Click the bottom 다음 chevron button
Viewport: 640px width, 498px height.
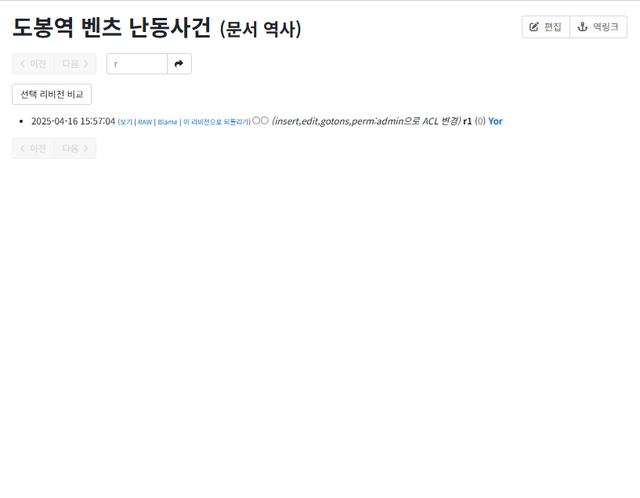pos(75,148)
